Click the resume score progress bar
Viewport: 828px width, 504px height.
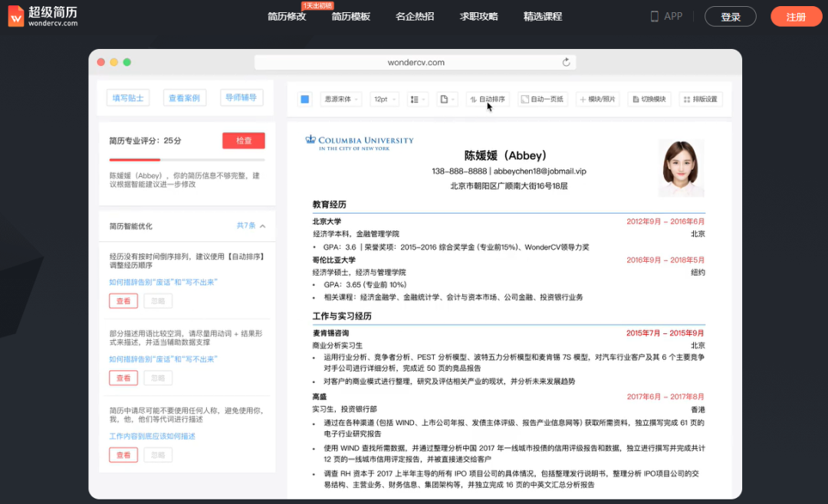(187, 159)
